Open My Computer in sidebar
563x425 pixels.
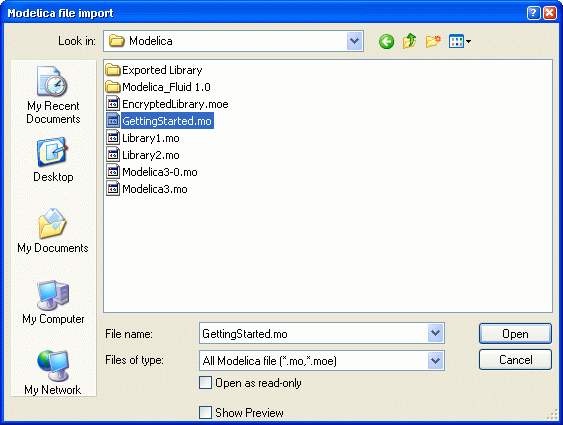53,302
